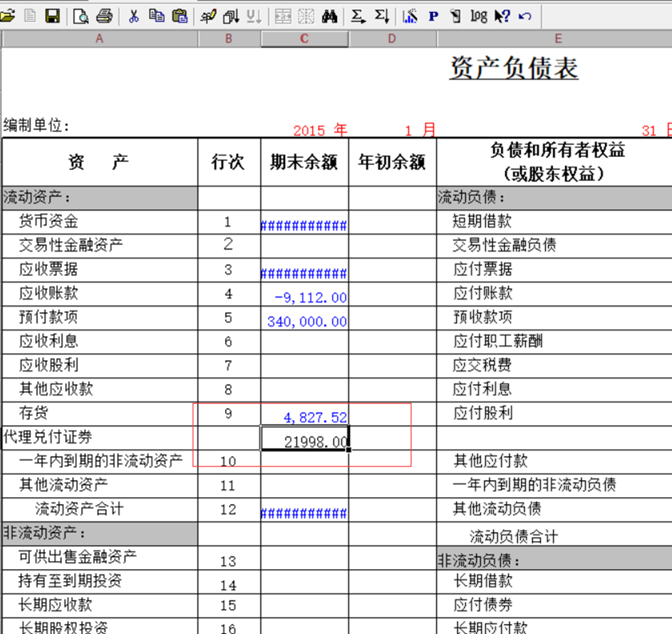Create a new document from the toolbar
The height and width of the screenshot is (634, 672).
point(30,16)
